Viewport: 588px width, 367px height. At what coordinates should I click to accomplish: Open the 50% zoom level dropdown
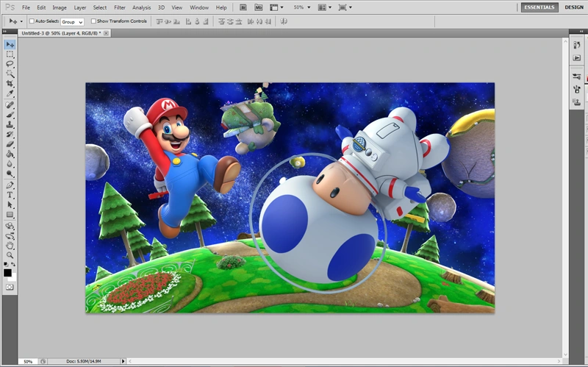coord(301,7)
